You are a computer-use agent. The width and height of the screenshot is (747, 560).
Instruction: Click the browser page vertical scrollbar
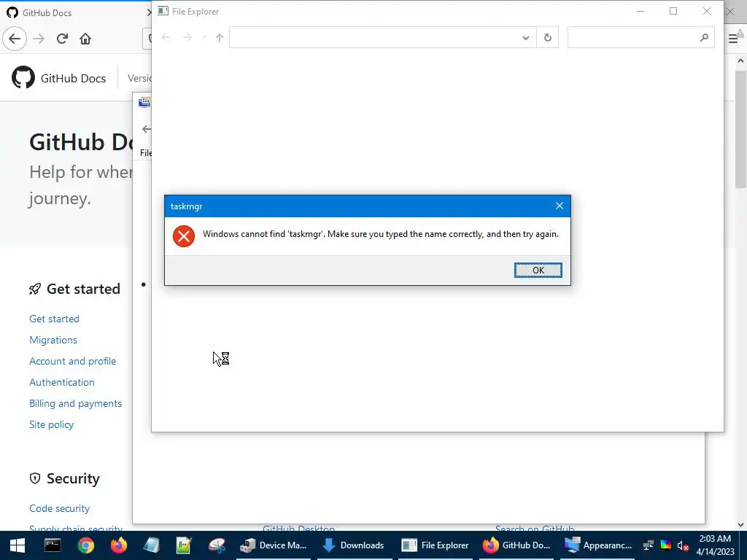740,129
